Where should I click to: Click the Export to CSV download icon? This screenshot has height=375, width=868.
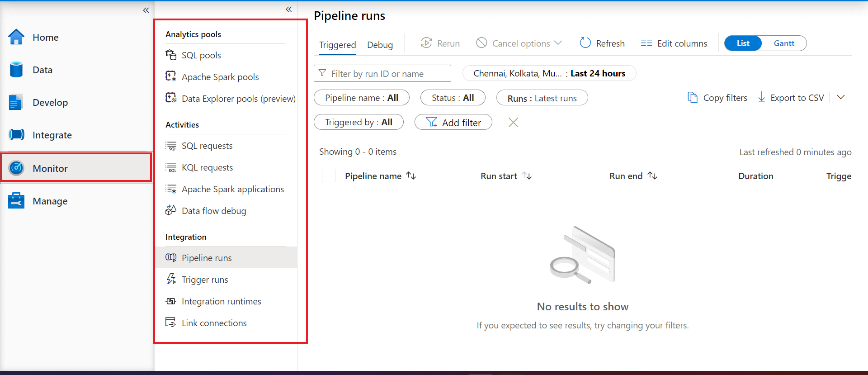(761, 97)
